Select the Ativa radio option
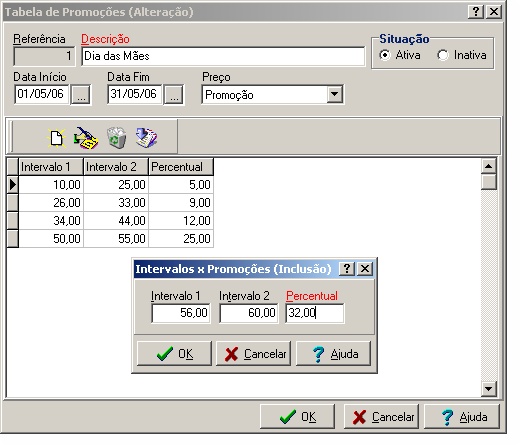The width and height of the screenshot is (520, 447). coord(385,55)
